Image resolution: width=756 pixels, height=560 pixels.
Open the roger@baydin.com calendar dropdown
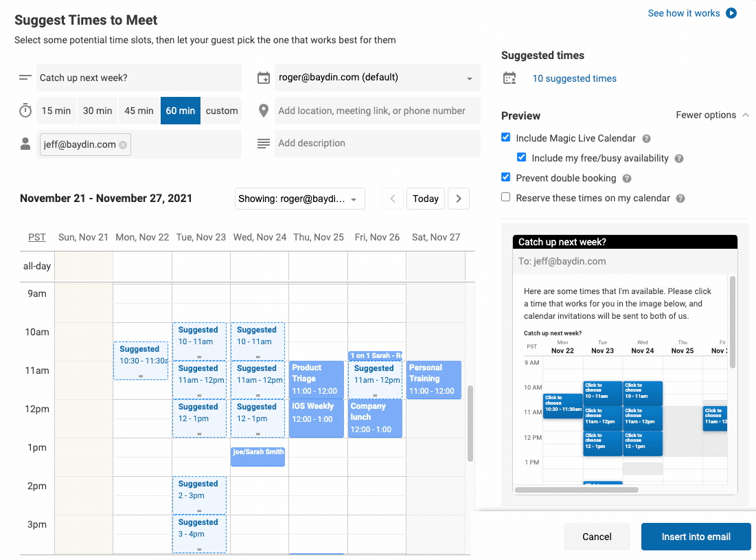[x=377, y=78]
